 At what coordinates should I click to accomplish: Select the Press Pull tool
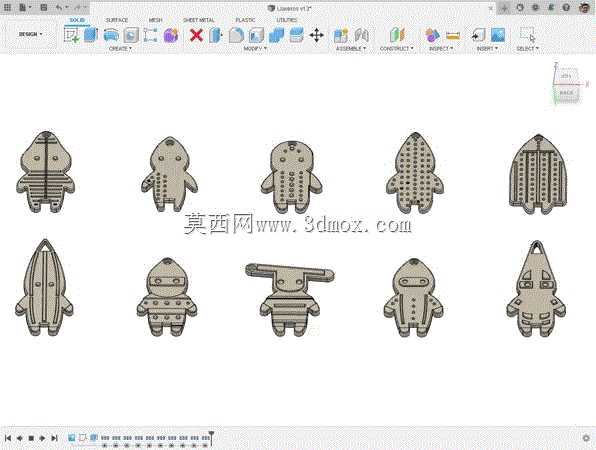click(x=216, y=35)
